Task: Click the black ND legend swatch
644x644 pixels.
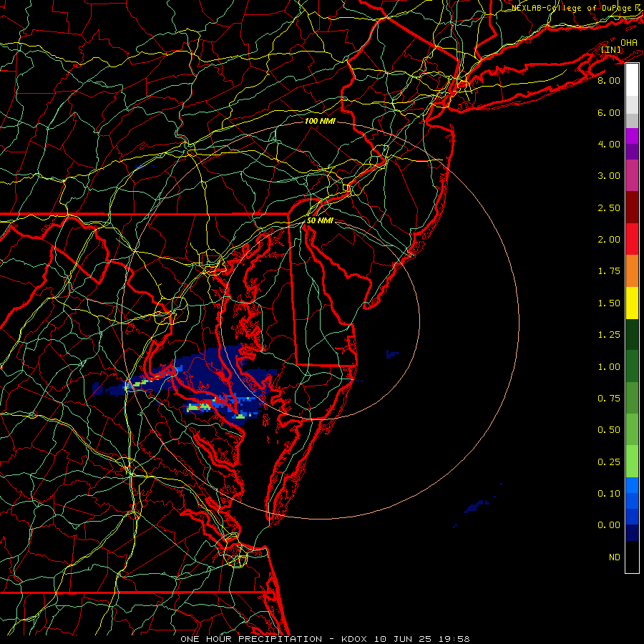Action: point(632,557)
